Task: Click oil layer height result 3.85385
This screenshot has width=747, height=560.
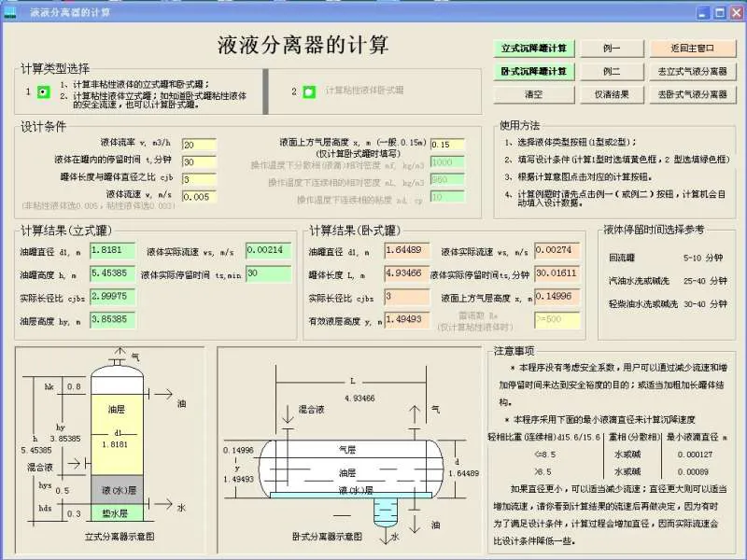Action: click(x=112, y=319)
